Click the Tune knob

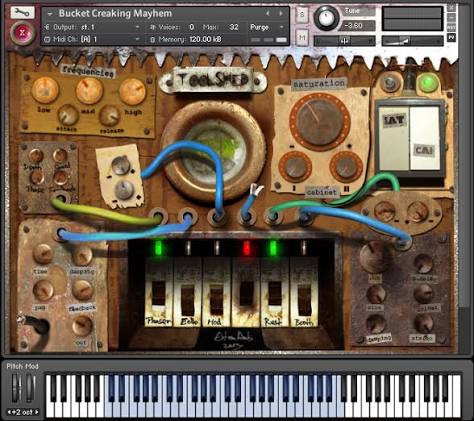(326, 18)
